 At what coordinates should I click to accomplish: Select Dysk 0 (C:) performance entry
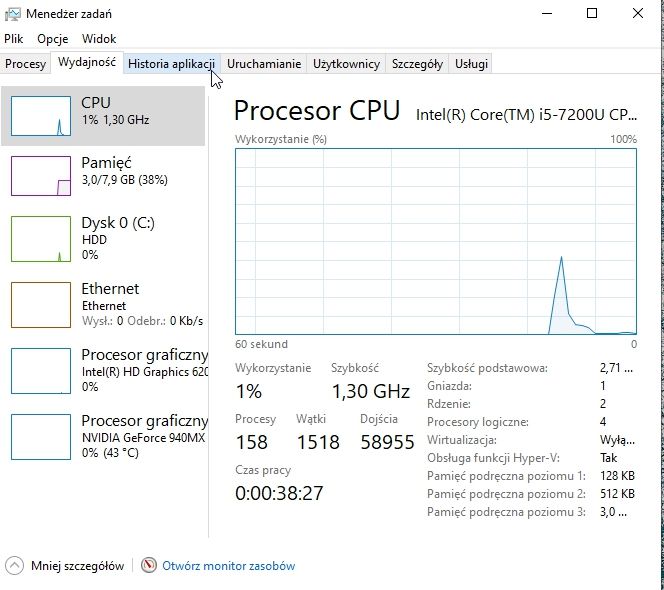point(103,238)
